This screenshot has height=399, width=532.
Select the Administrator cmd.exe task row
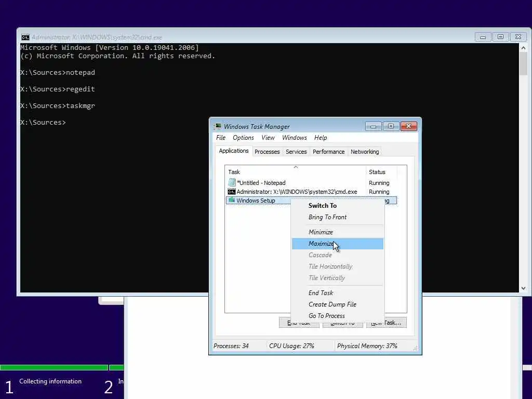click(x=311, y=192)
